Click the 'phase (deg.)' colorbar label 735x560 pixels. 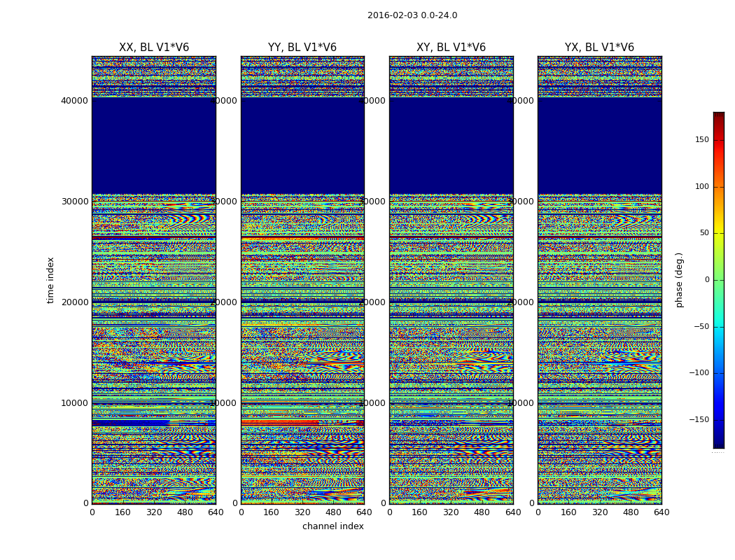pyautogui.click(x=679, y=280)
